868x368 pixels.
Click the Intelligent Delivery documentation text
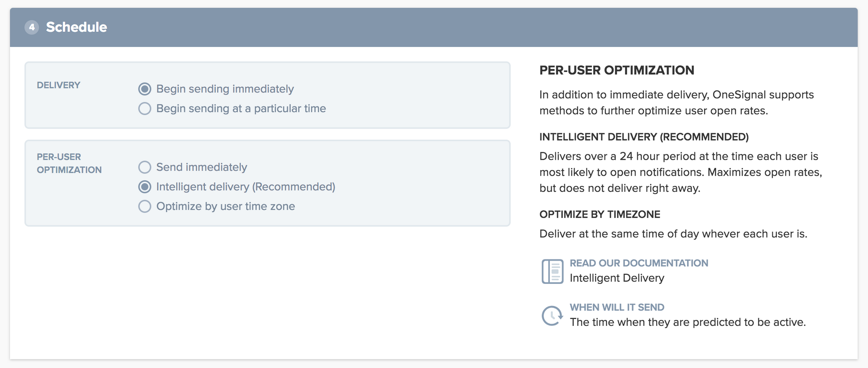(617, 278)
